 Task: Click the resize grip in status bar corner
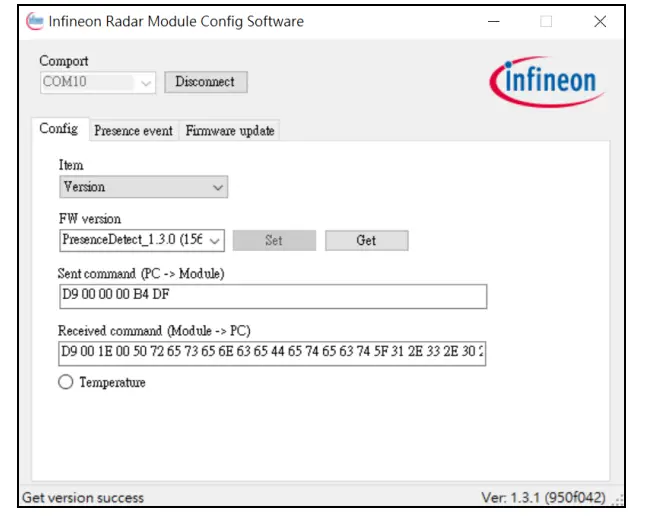[x=618, y=500]
